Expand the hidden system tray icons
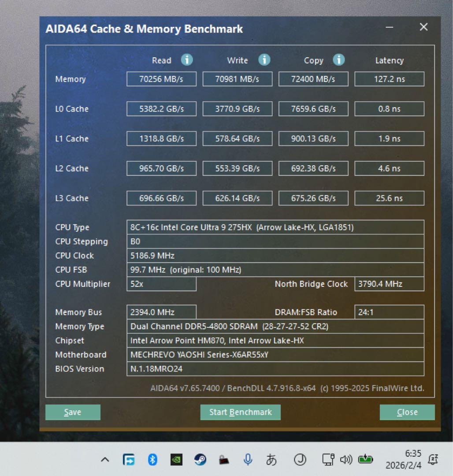Screen dimensions: 453x476 [105, 459]
